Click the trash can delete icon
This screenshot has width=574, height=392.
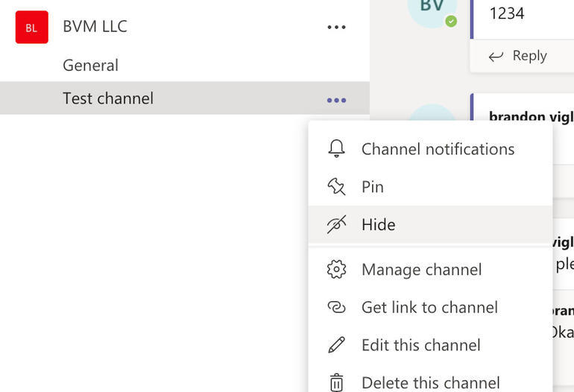(x=337, y=383)
